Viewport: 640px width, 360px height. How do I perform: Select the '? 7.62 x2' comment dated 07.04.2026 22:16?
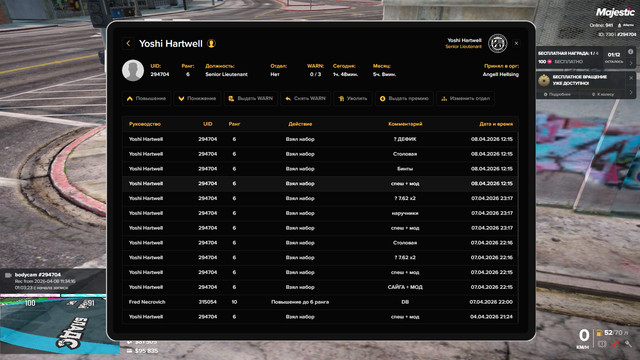click(x=405, y=258)
